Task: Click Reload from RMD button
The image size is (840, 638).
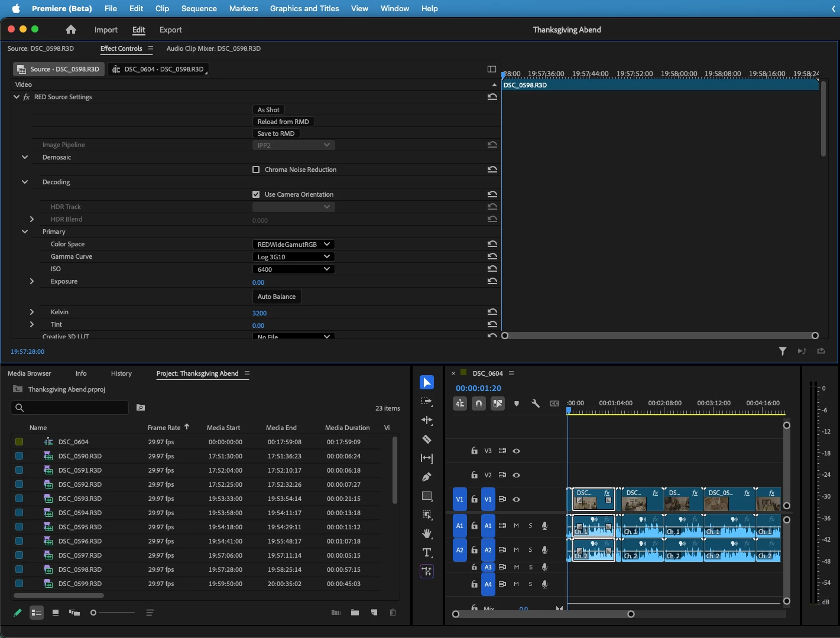Action: pyautogui.click(x=283, y=122)
